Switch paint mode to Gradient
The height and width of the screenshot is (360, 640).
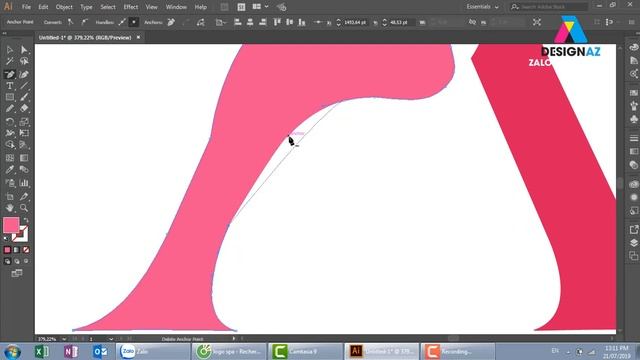tap(17, 250)
